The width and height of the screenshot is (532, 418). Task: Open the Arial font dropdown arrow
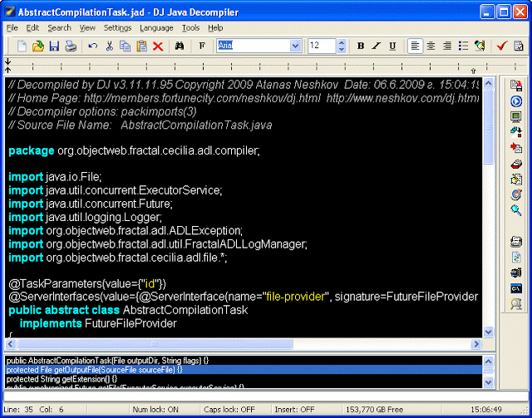coord(295,46)
